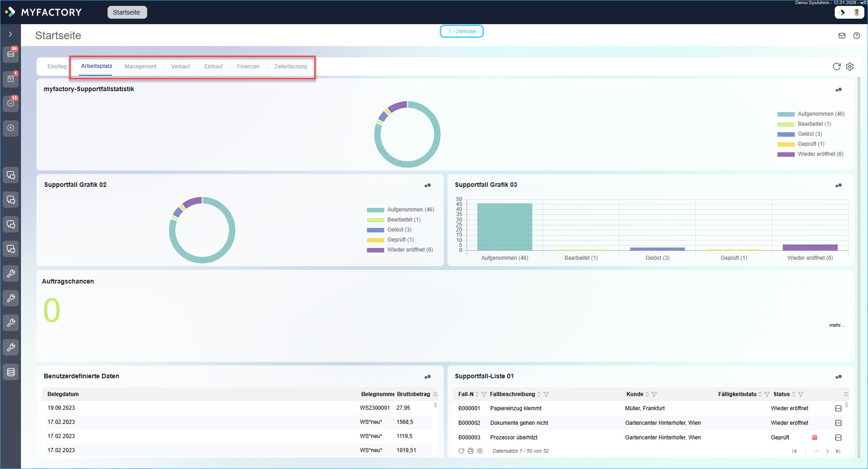The width and height of the screenshot is (868, 469).
Task: Open the database icon in sidebar
Action: [x=11, y=372]
